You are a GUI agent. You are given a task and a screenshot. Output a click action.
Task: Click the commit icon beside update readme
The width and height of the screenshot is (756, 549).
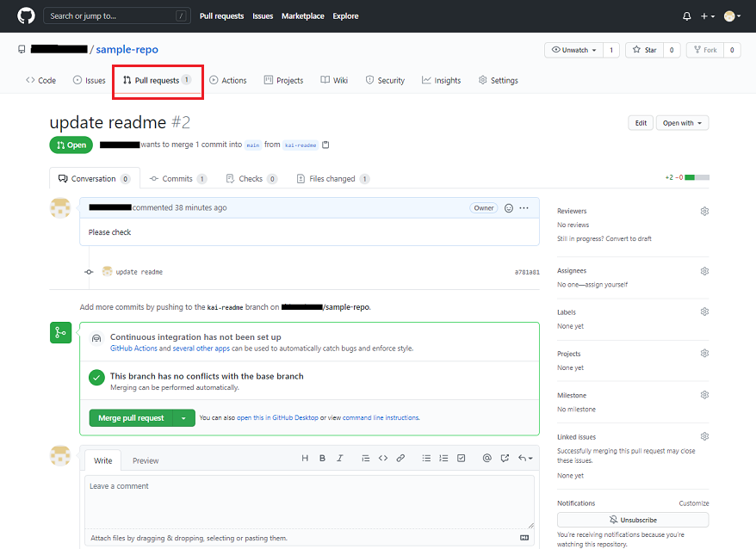[x=89, y=272]
